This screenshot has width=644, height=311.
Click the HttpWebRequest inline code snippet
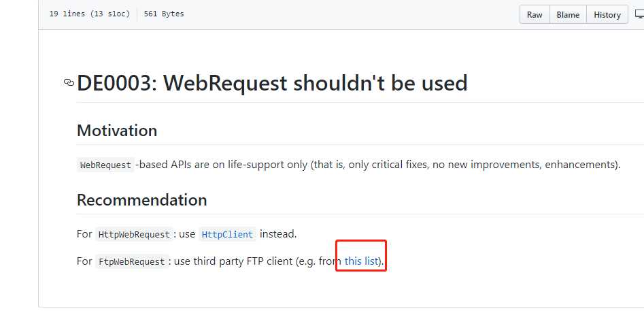[x=134, y=234]
